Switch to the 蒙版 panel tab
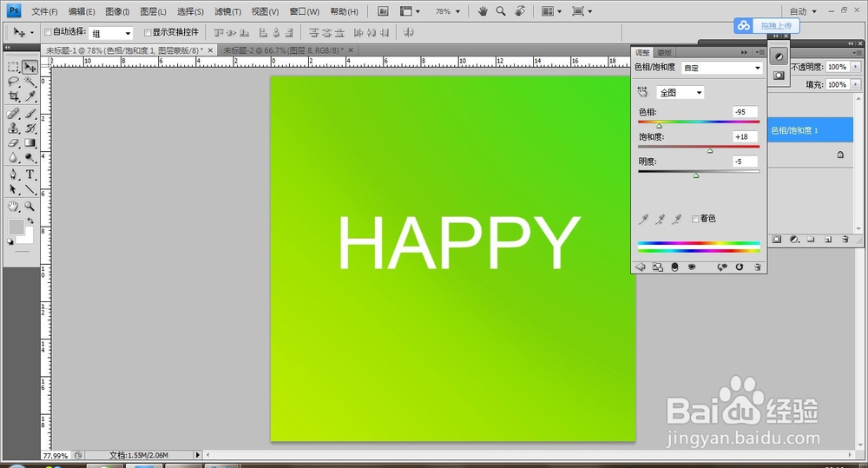Image resolution: width=868 pixels, height=468 pixels. click(x=664, y=53)
